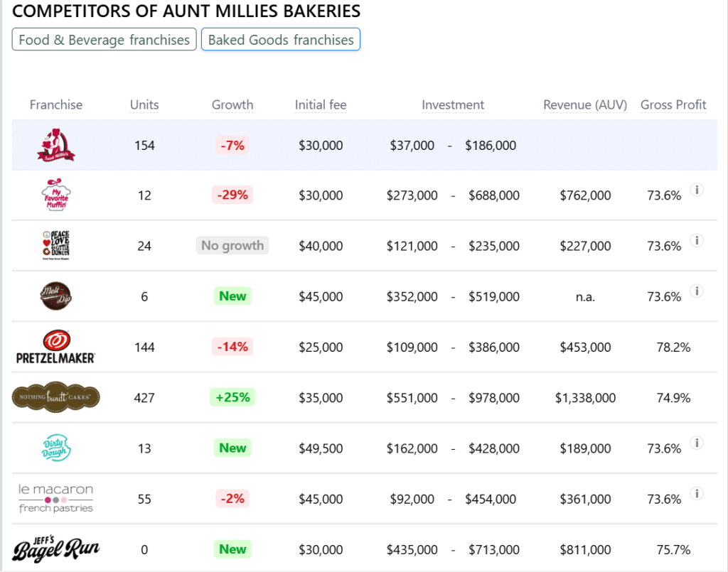Click the $186,000 investment maximum
728x572 pixels.
(x=491, y=146)
